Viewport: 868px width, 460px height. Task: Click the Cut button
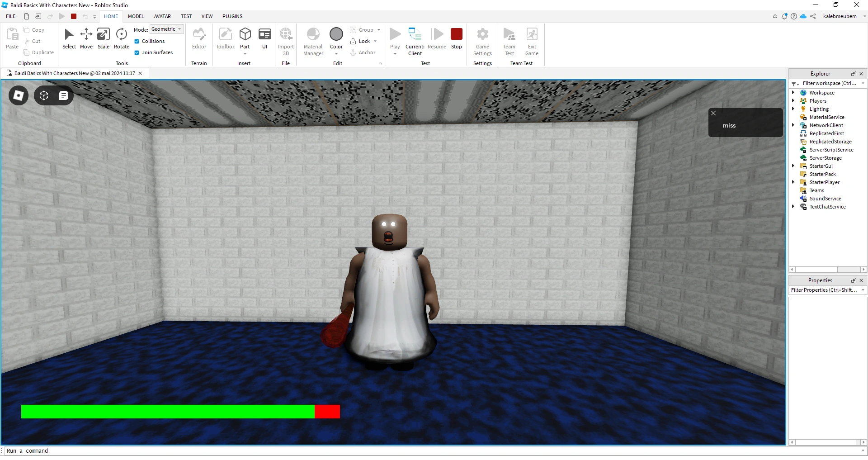[33, 41]
